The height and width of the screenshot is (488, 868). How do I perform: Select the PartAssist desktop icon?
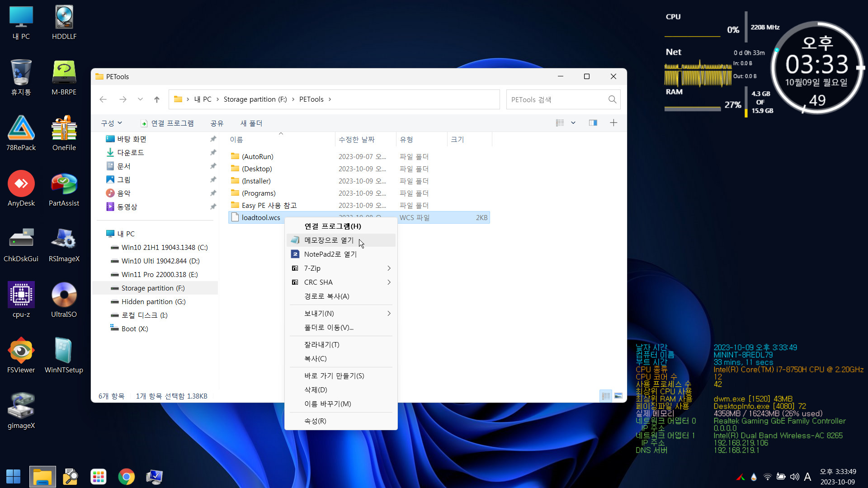click(x=64, y=189)
